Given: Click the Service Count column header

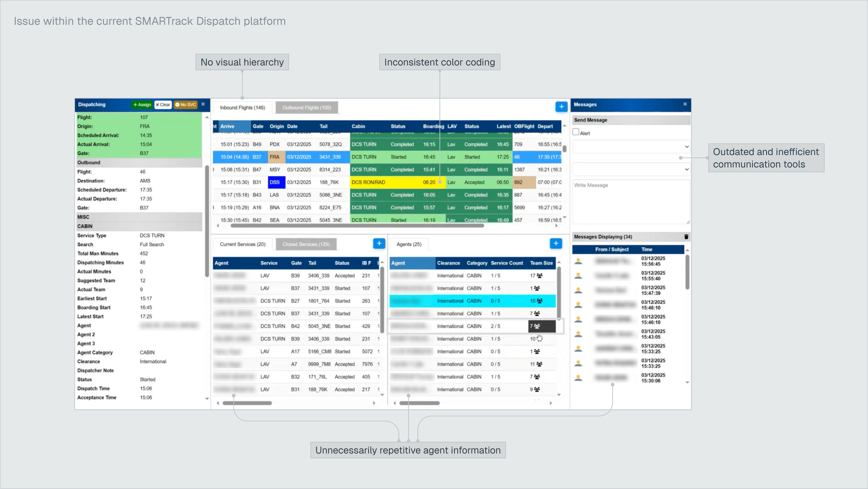Looking at the screenshot, I should click(507, 263).
